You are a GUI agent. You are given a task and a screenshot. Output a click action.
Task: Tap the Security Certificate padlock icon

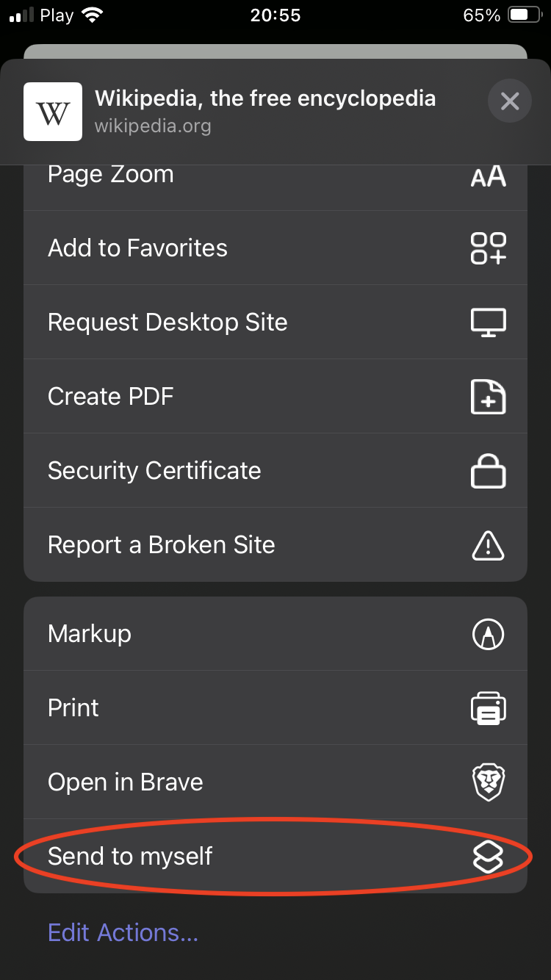488,471
